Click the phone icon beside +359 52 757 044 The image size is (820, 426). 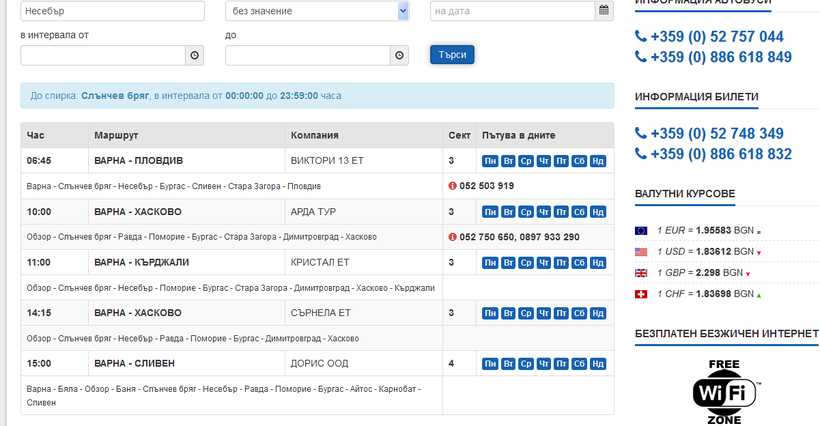(x=641, y=37)
